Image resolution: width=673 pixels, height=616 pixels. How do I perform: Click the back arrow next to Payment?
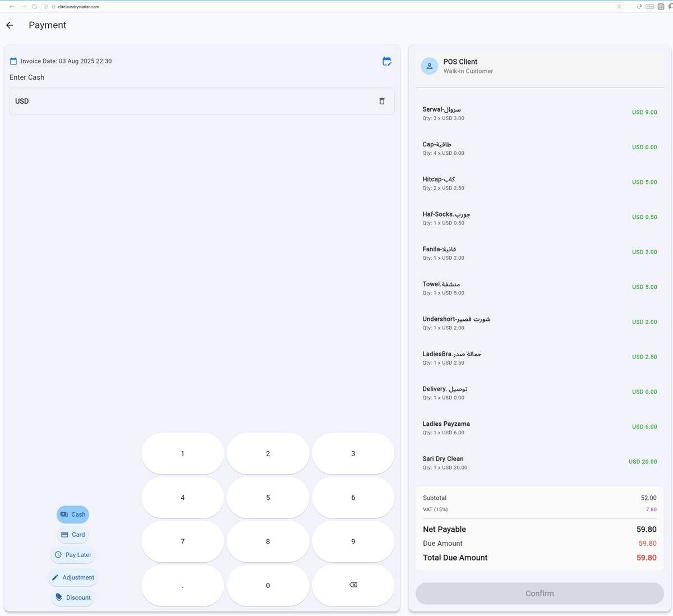click(9, 25)
